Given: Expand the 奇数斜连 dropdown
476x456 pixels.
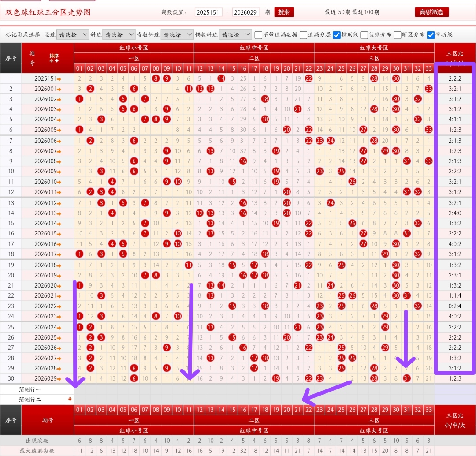Looking at the screenshot, I should [177, 34].
